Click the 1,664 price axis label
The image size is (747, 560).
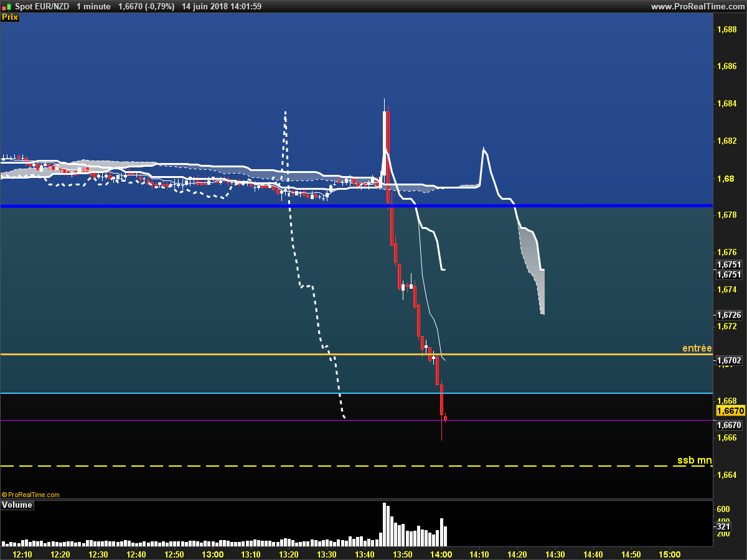pos(727,475)
